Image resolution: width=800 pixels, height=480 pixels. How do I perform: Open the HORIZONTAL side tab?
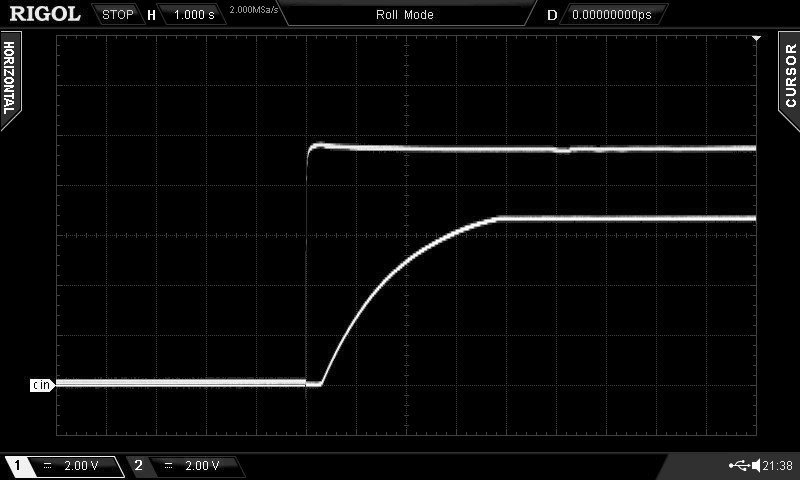10,79
